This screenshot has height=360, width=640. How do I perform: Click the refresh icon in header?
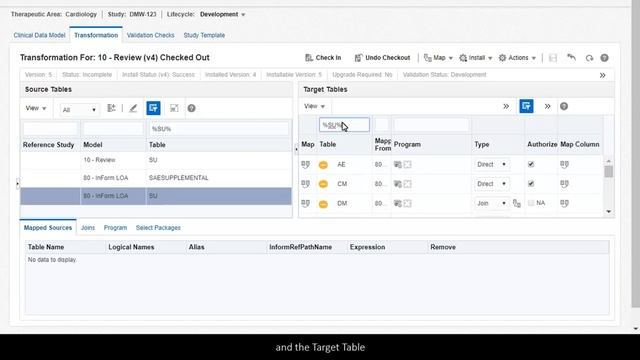click(589, 58)
